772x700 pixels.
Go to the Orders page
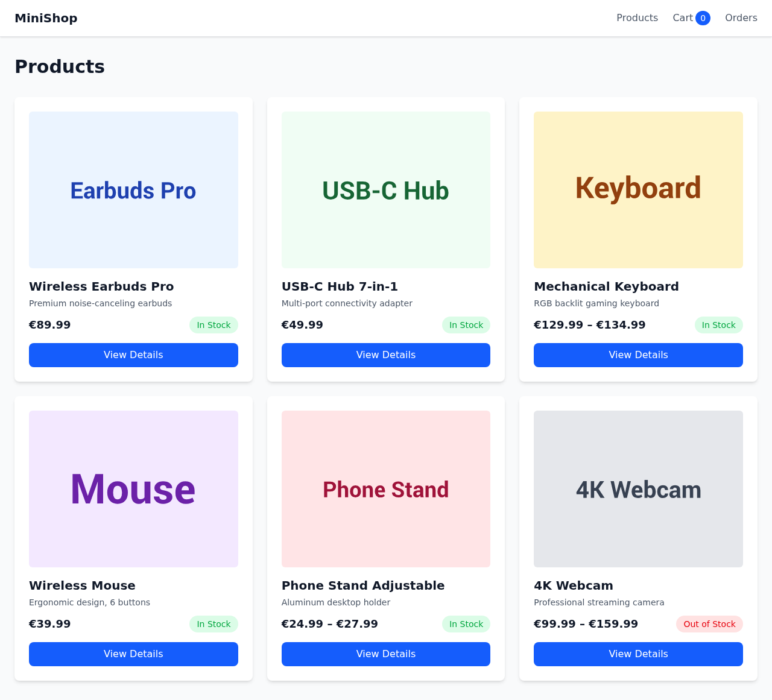(741, 18)
